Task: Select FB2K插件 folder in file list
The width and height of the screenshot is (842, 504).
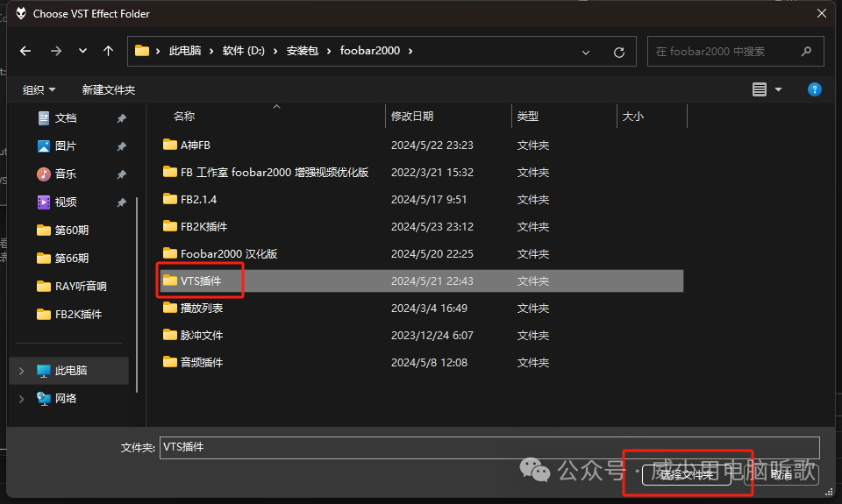Action: coord(422,226)
